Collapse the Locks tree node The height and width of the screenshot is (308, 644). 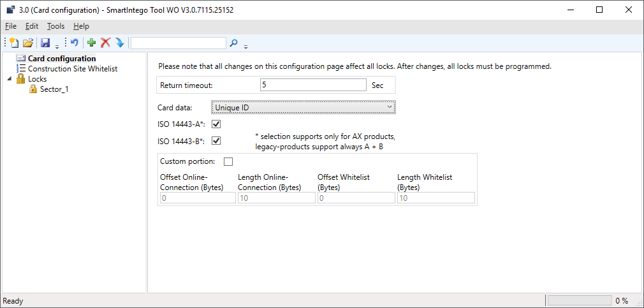click(x=10, y=79)
